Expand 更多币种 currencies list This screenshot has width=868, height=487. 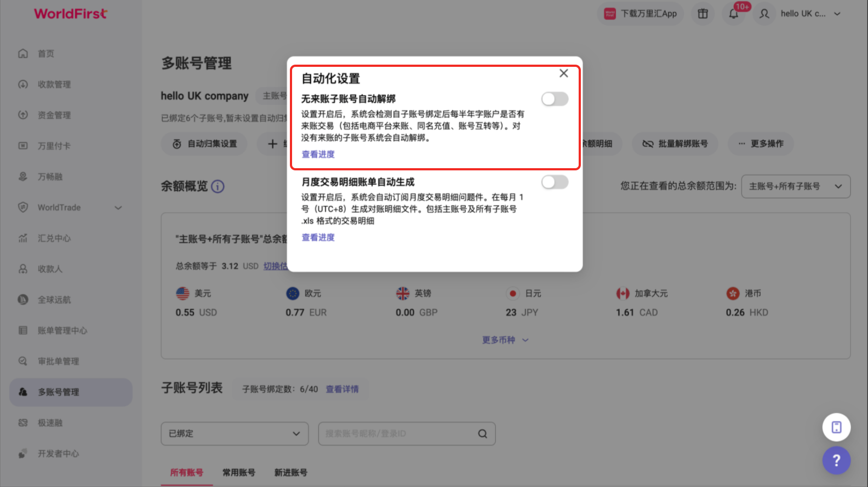[505, 340]
